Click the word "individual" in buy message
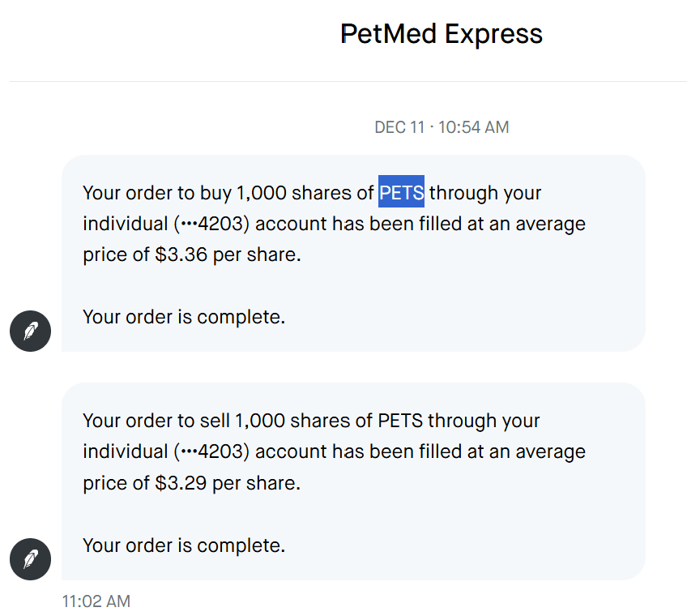The width and height of the screenshot is (687, 616). pyautogui.click(x=124, y=224)
